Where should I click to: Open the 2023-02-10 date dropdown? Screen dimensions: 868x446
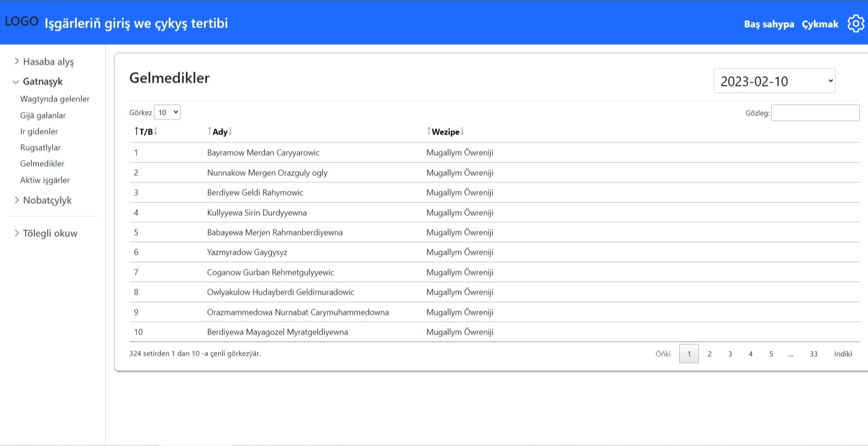[774, 81]
